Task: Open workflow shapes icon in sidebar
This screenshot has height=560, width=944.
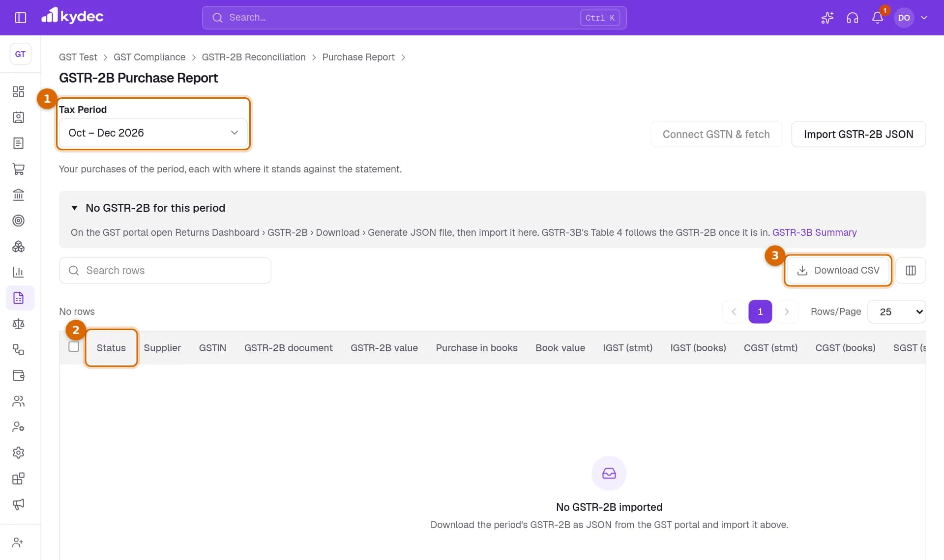Action: click(18, 350)
